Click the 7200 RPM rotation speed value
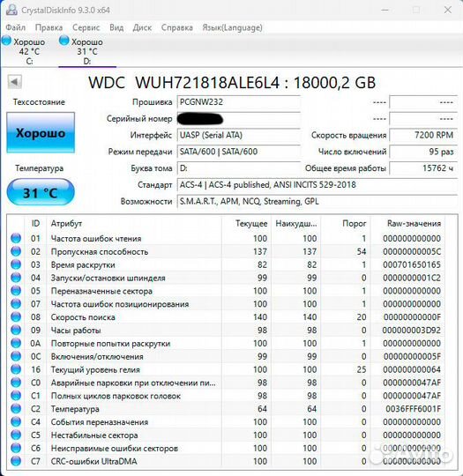This screenshot has width=463, height=476. click(x=423, y=135)
